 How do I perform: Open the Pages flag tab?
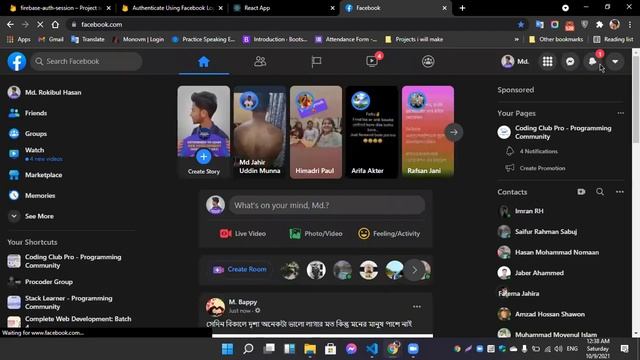(316, 62)
